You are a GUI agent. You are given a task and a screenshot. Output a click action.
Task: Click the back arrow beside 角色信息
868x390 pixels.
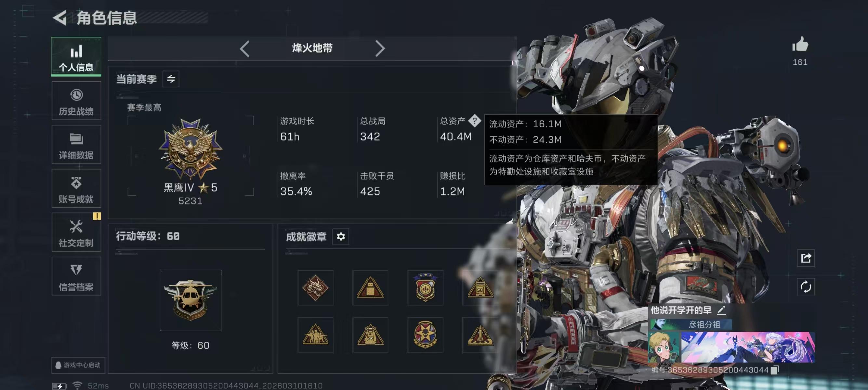click(60, 18)
